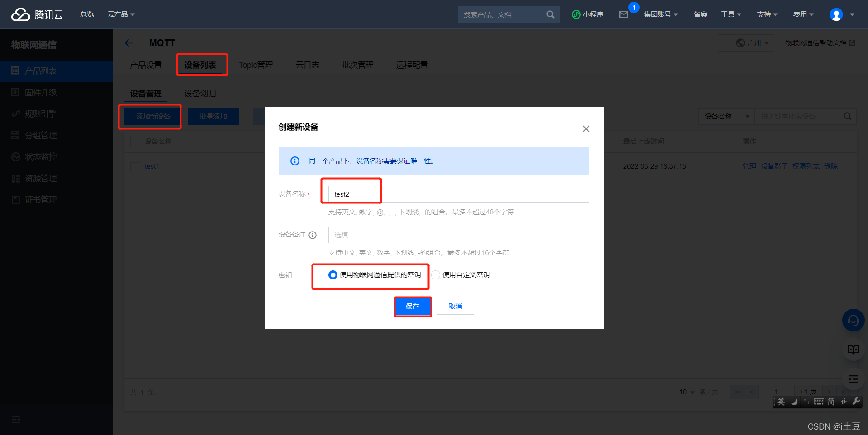Click the IME wrench settings icon

coord(856,402)
